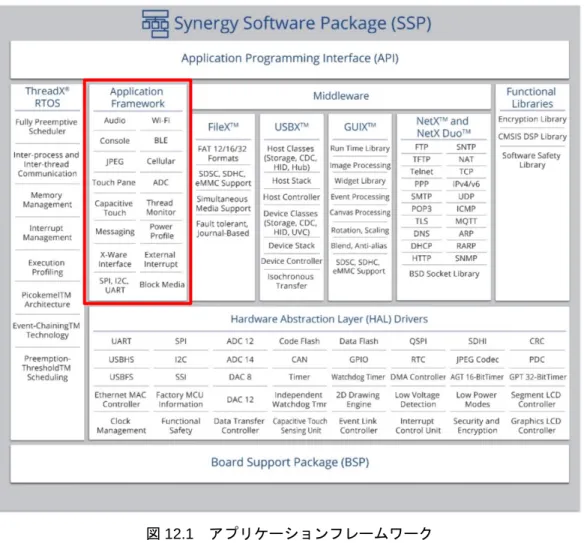The image size is (584, 543).
Task: Select QSPI in HAL Drivers
Action: click(418, 341)
